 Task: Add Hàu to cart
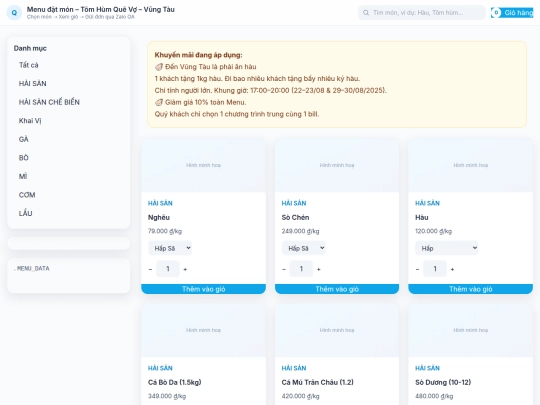(x=470, y=289)
